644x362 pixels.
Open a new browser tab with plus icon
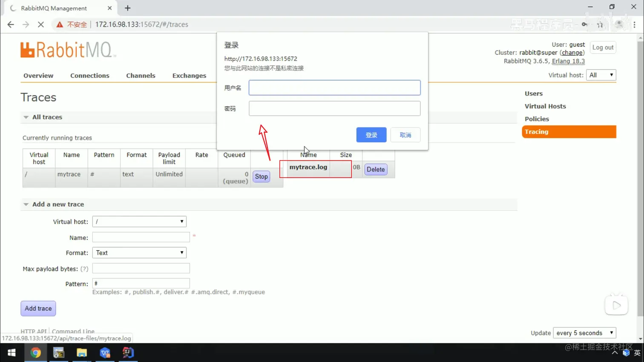(127, 8)
